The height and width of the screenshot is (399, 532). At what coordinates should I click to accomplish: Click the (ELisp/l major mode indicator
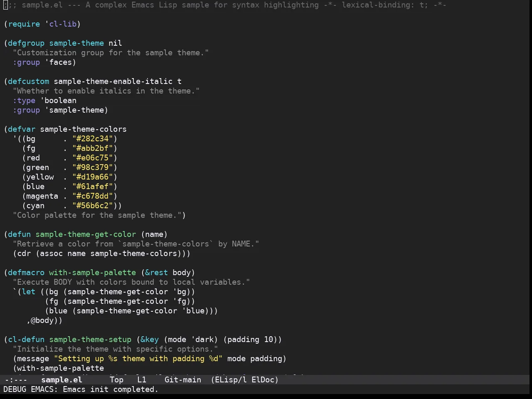coord(229,379)
